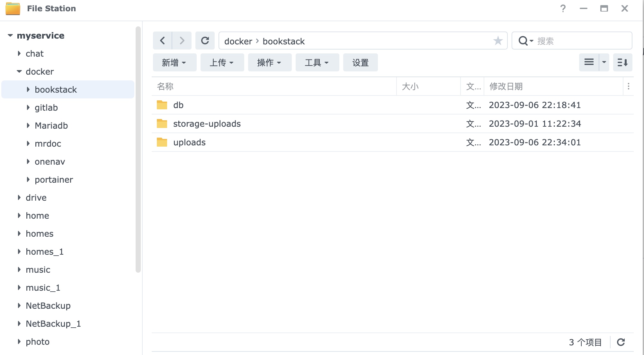Open the 操作 action menu
Image resolution: width=644 pixels, height=355 pixels.
[269, 62]
